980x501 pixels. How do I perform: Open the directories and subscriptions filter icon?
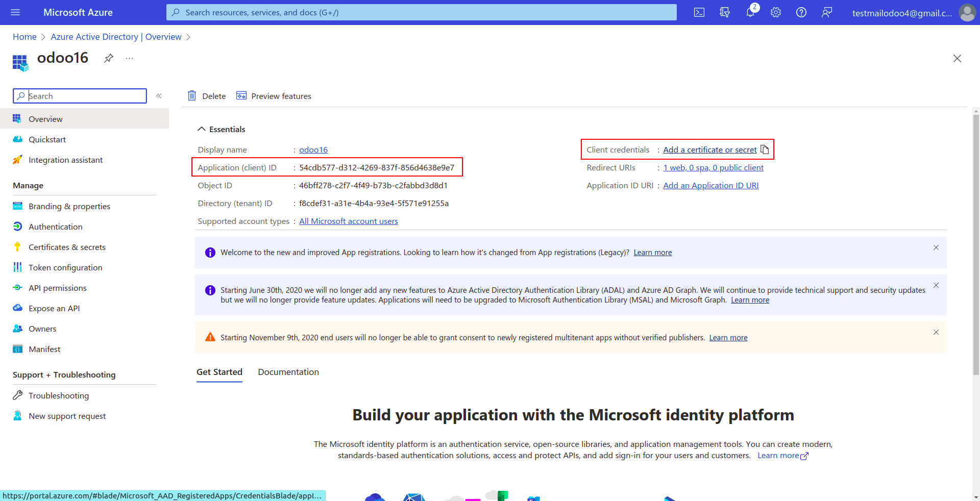click(724, 12)
